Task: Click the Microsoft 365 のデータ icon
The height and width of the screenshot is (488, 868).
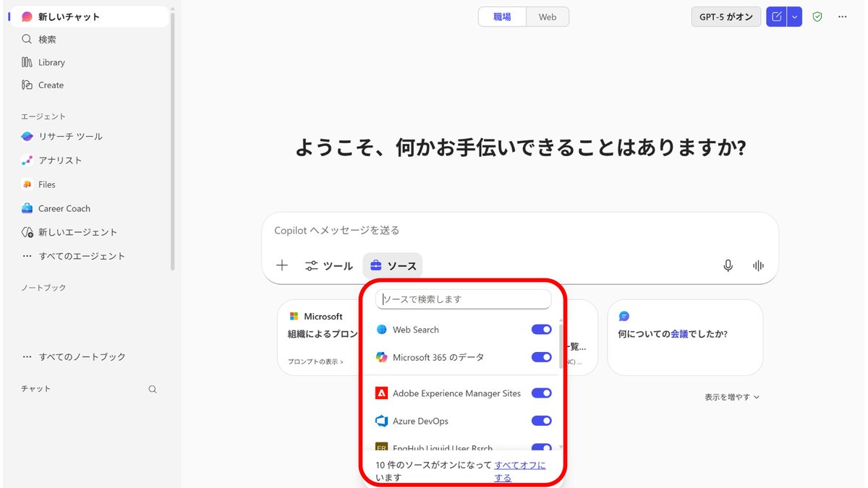Action: click(382, 357)
